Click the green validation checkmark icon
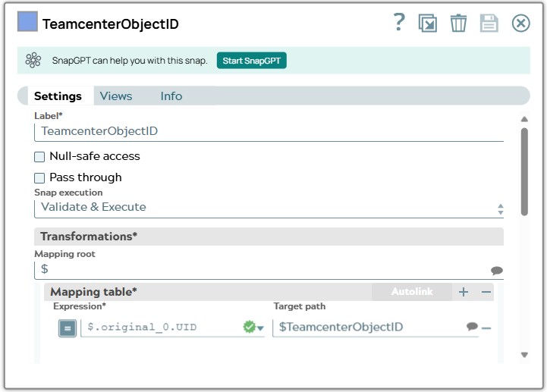This screenshot has width=547, height=392. (x=249, y=327)
